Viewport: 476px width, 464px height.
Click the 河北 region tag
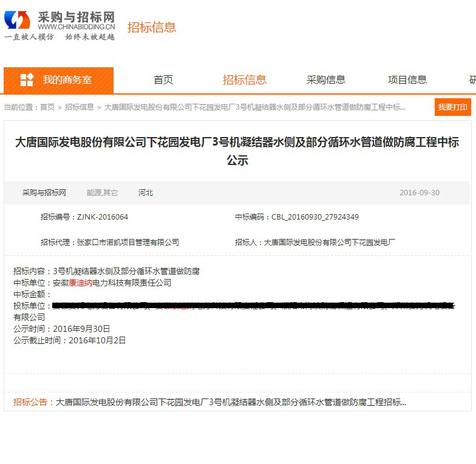coord(146,193)
